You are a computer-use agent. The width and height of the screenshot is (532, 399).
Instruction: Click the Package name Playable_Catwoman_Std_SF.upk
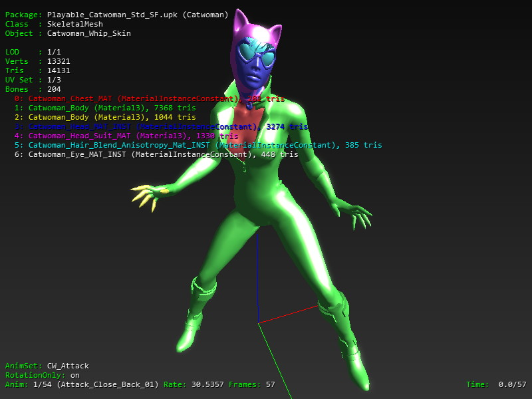point(112,15)
